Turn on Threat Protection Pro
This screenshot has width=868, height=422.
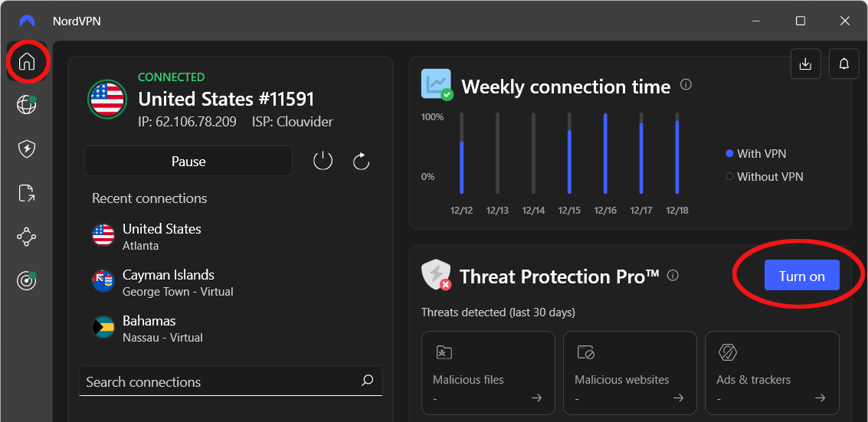point(801,275)
